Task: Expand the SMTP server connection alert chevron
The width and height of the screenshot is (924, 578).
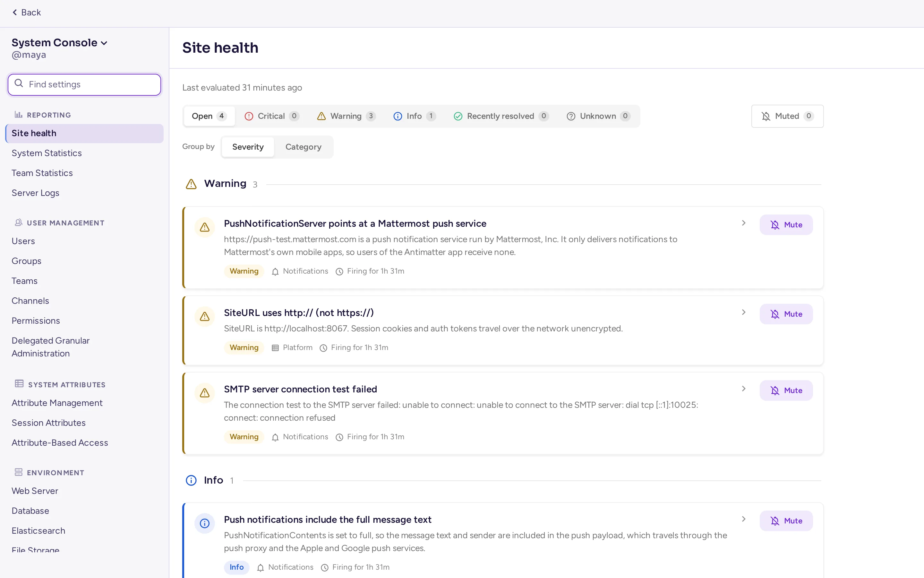Action: [x=743, y=389]
